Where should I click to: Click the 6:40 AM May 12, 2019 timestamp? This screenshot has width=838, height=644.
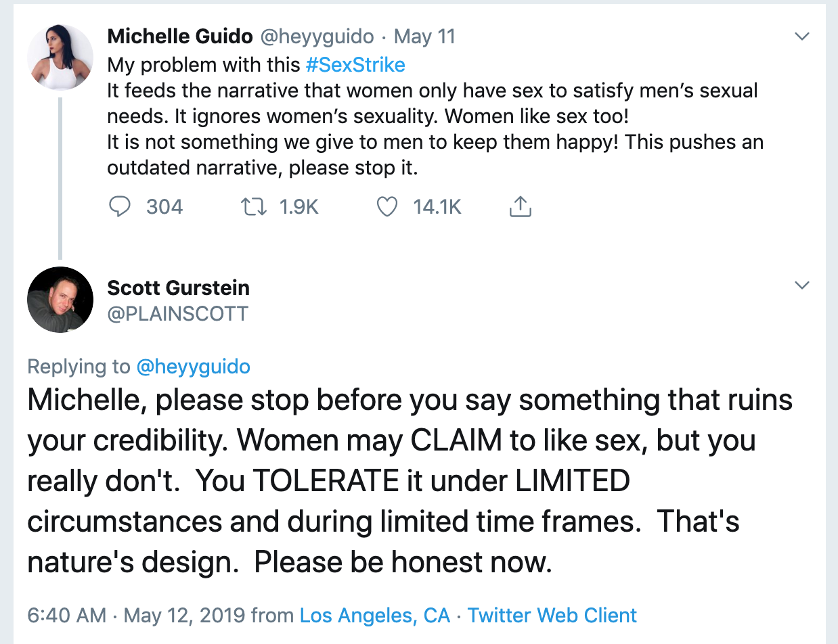point(137,616)
